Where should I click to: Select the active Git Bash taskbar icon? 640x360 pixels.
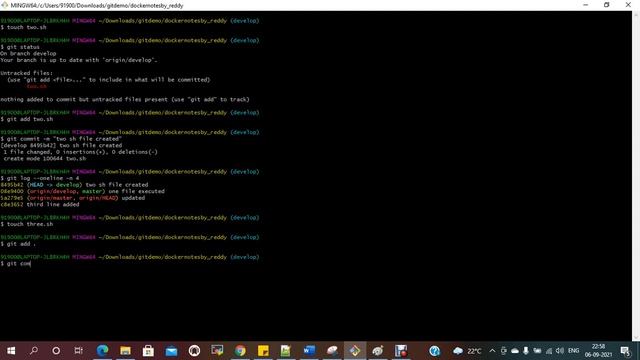[355, 351]
